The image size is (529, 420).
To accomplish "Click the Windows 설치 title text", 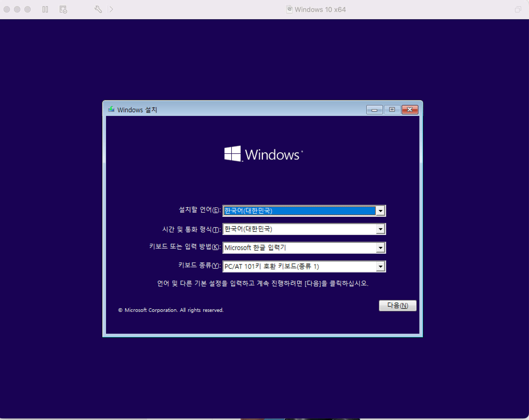I will pos(137,110).
